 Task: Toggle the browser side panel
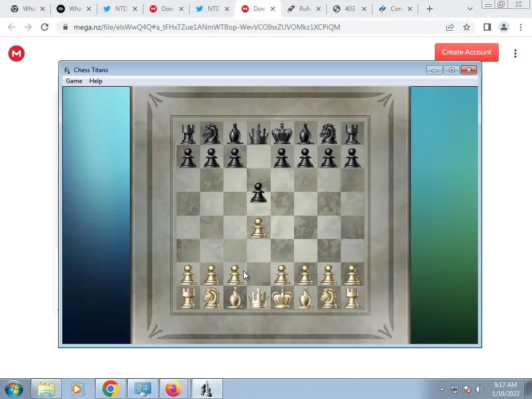coord(487,27)
